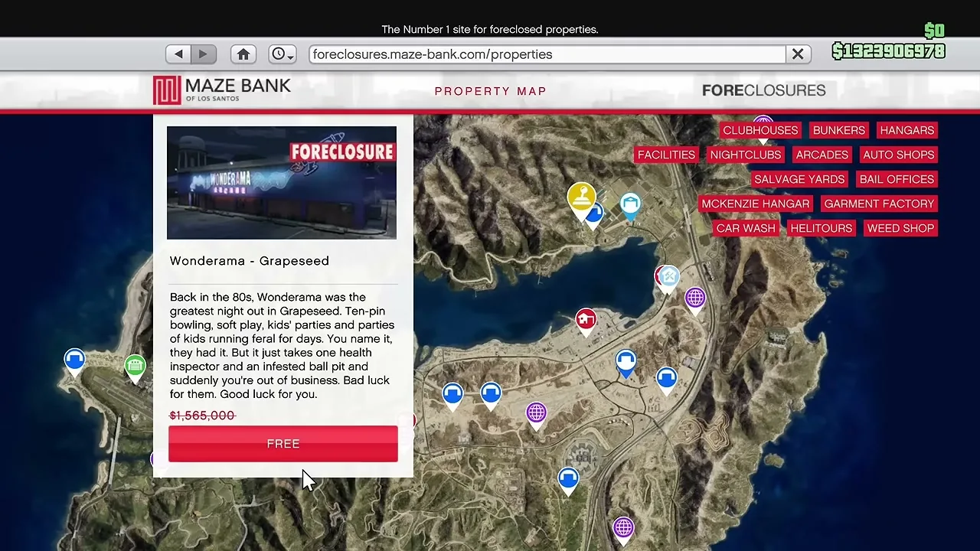The image size is (980, 551).
Task: Select the GARMENT FACTORY filter
Action: tap(879, 204)
